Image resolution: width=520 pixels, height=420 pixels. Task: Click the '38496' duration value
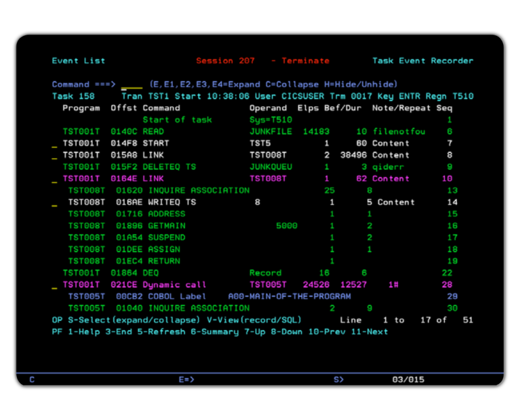353,156
